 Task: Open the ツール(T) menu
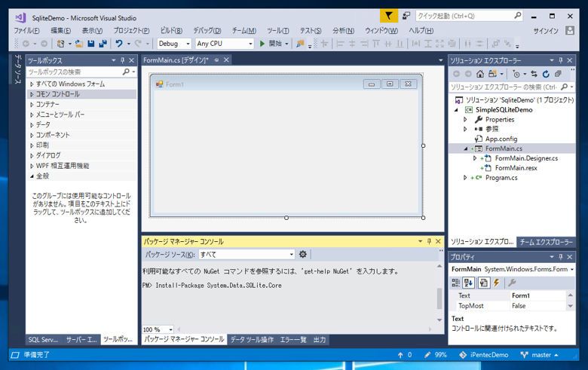coord(278,31)
